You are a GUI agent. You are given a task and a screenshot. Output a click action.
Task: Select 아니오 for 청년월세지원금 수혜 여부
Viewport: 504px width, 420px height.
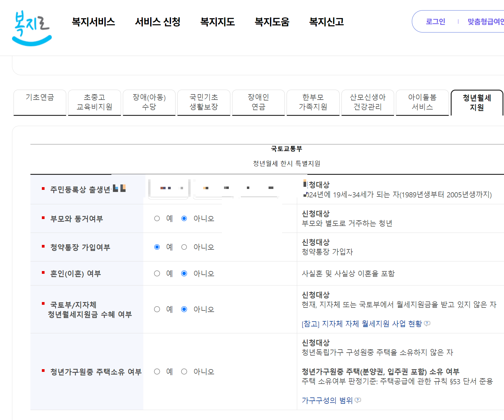tap(184, 309)
